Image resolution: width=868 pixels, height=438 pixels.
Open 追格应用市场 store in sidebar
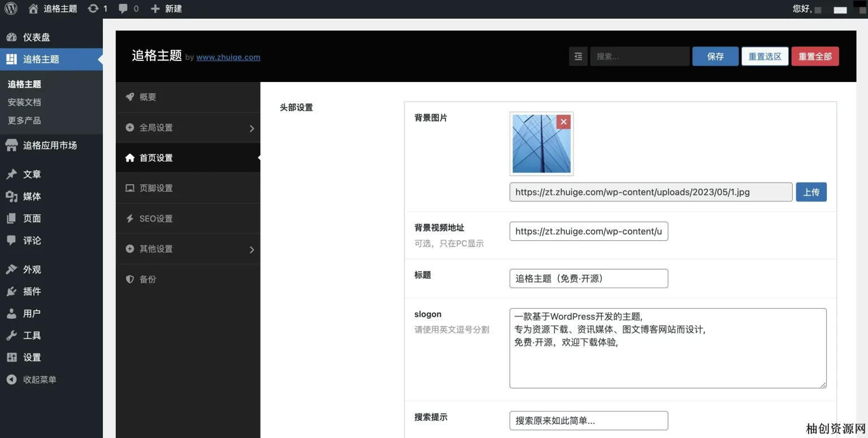point(50,145)
